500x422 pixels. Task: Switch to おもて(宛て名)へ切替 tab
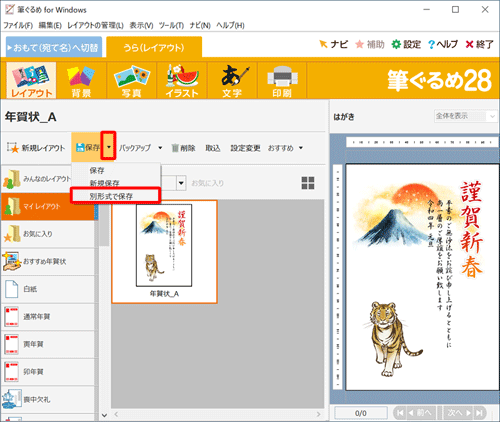coord(54,47)
